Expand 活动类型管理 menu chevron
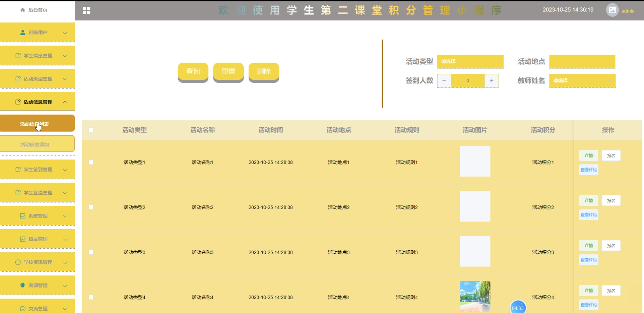Image resolution: width=644 pixels, height=313 pixels. pos(65,79)
